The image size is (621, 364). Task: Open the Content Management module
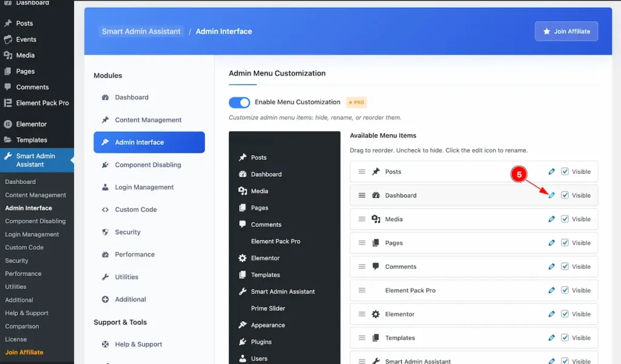tap(149, 120)
